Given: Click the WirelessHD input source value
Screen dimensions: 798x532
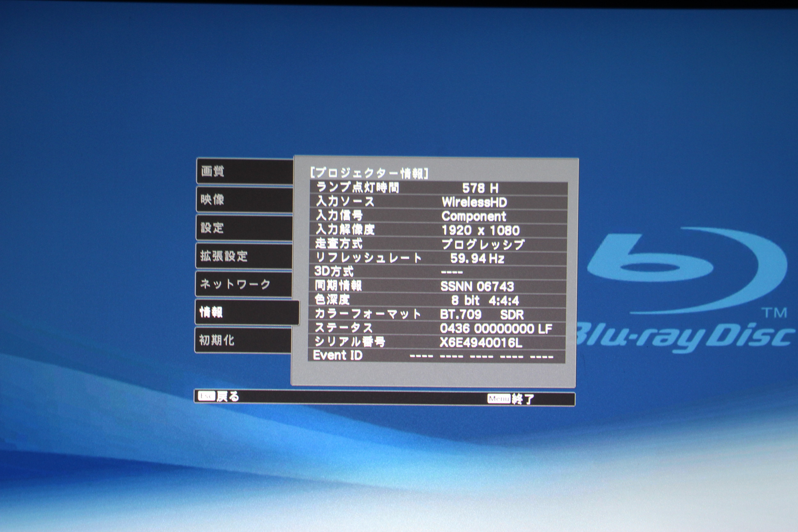Looking at the screenshot, I should (x=474, y=203).
